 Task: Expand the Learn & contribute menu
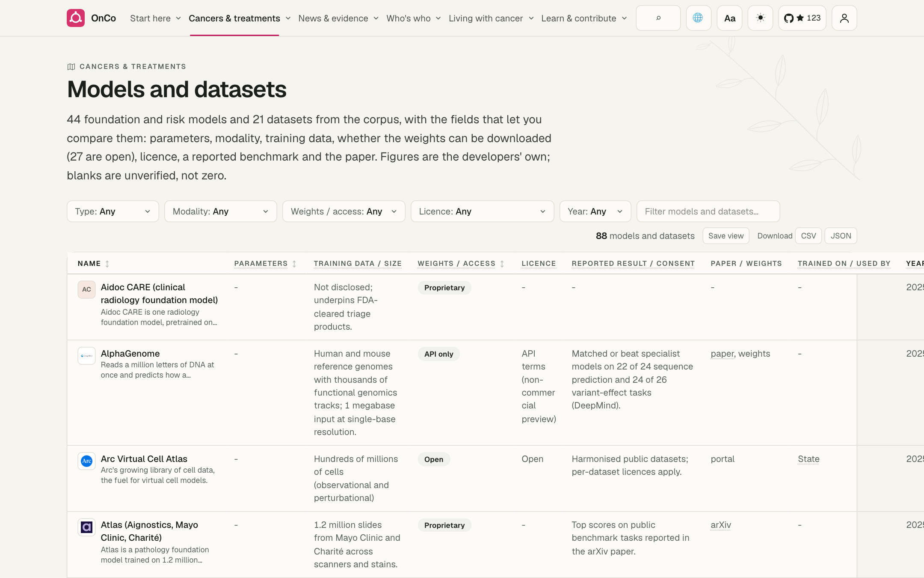point(584,18)
